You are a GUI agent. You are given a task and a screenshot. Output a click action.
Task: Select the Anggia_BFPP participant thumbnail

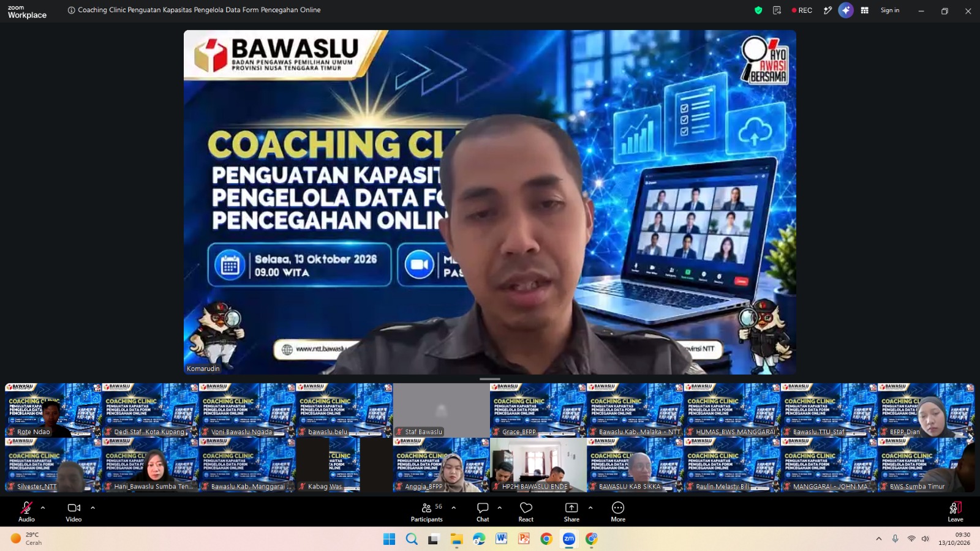tap(441, 465)
